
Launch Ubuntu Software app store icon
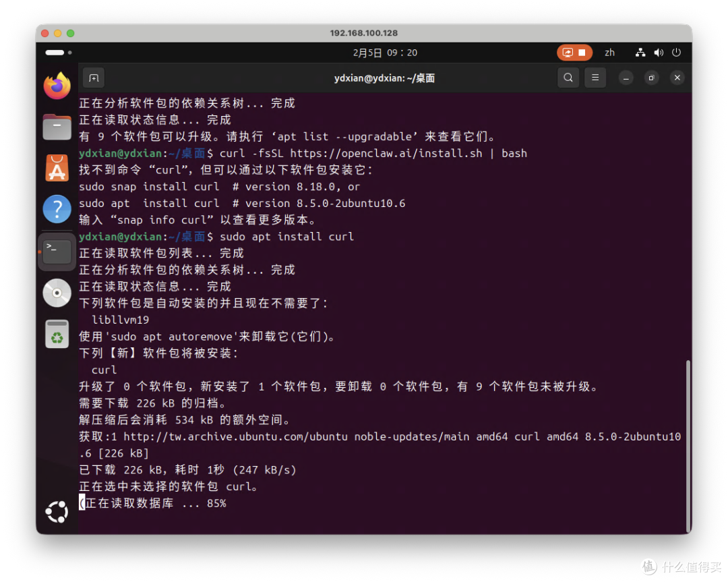(57, 168)
